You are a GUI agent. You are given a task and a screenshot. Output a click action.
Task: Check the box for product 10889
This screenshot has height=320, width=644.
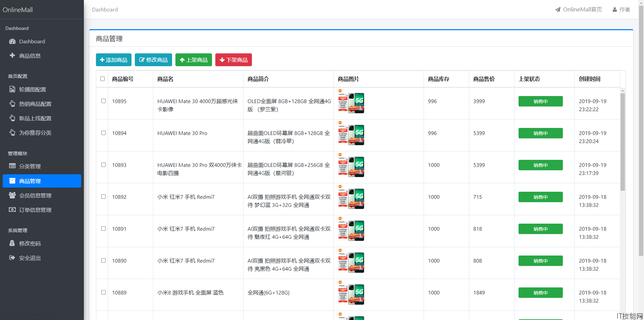coord(104,292)
